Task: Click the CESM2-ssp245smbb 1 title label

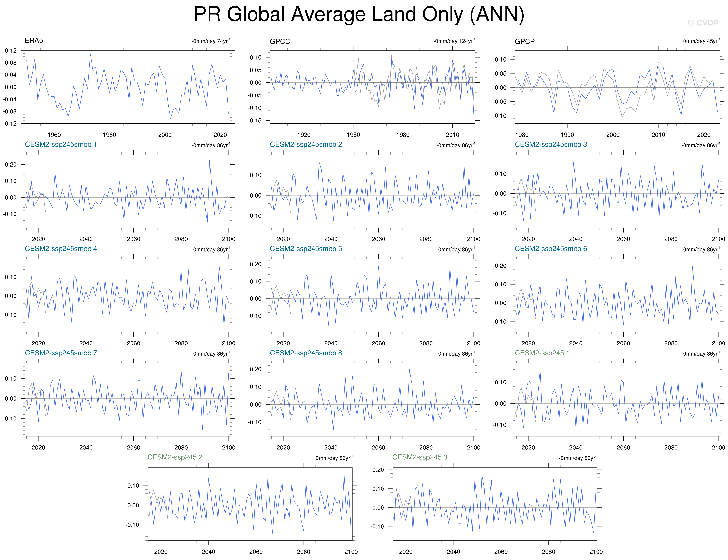Action: 61,145
